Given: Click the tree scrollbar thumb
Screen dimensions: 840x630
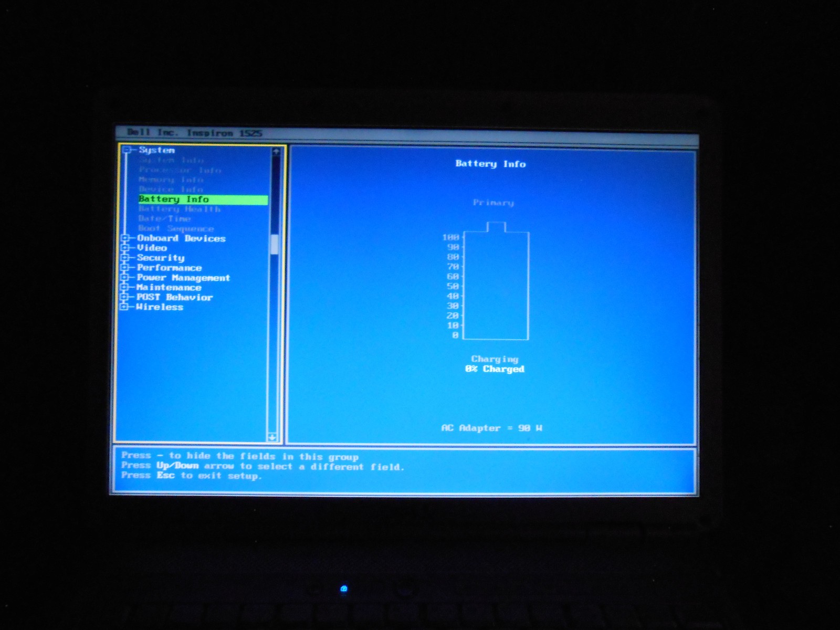Looking at the screenshot, I should 274,245.
